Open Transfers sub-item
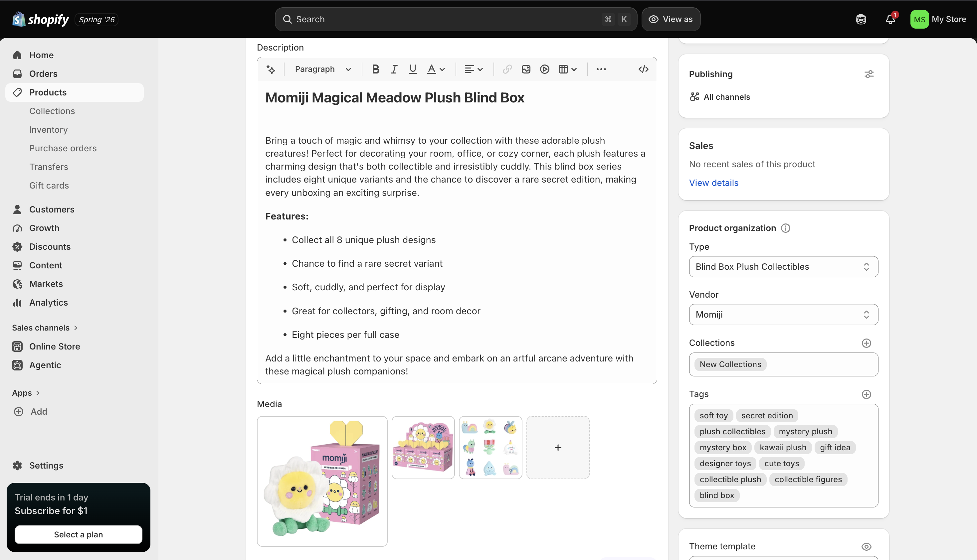Image resolution: width=977 pixels, height=560 pixels. (x=49, y=167)
